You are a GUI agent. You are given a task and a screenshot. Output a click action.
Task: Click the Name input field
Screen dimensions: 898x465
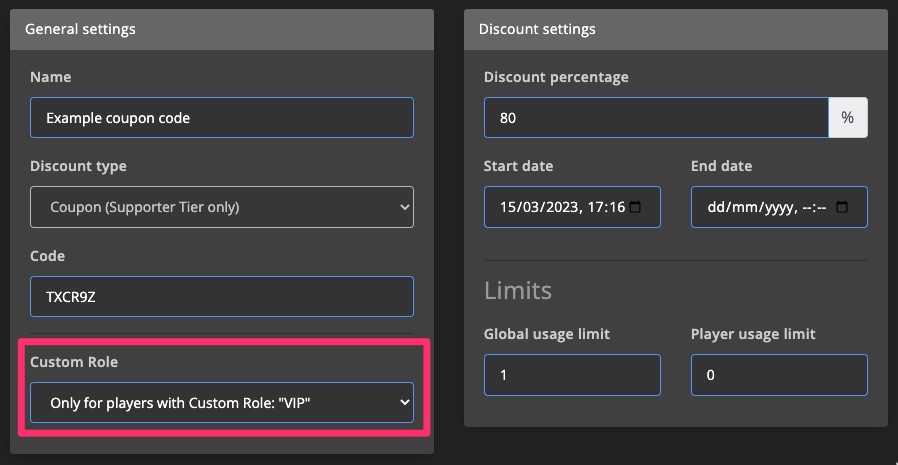point(222,117)
